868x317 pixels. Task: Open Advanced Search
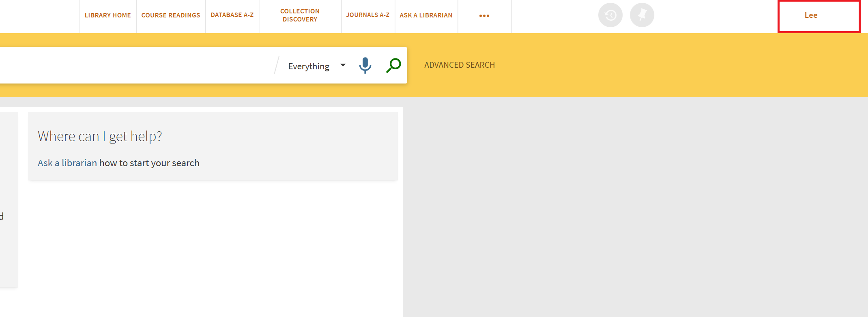click(459, 65)
